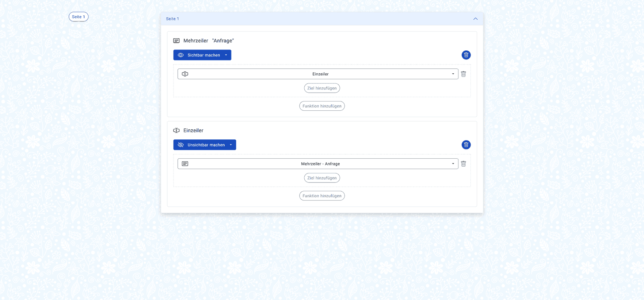Viewport: 644px width, 300px height.
Task: Click the multi-line icon beside Mehrzeiler "Anfrage" heading
Action: pos(176,41)
